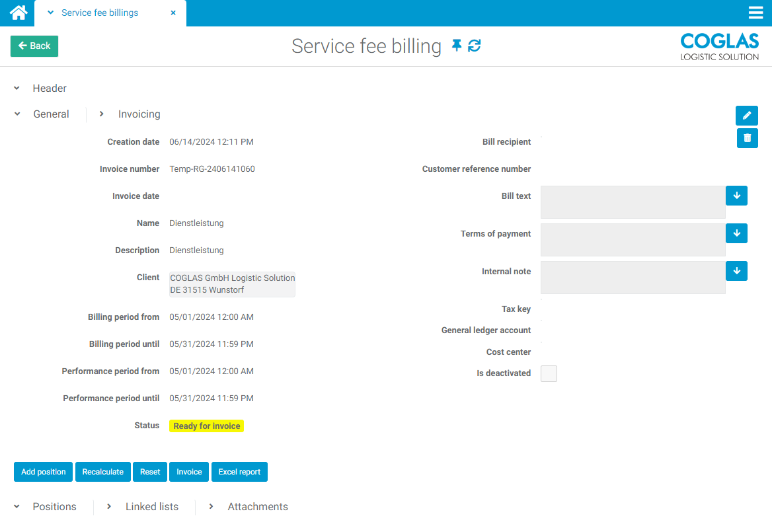This screenshot has width=772, height=532.
Task: Pin the Service fee billing page
Action: (457, 46)
